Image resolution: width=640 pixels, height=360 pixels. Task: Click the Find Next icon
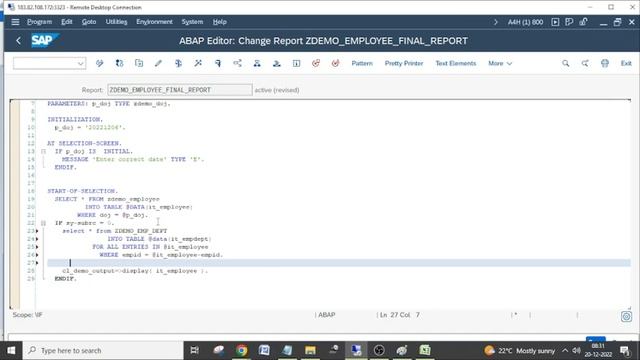(585, 63)
